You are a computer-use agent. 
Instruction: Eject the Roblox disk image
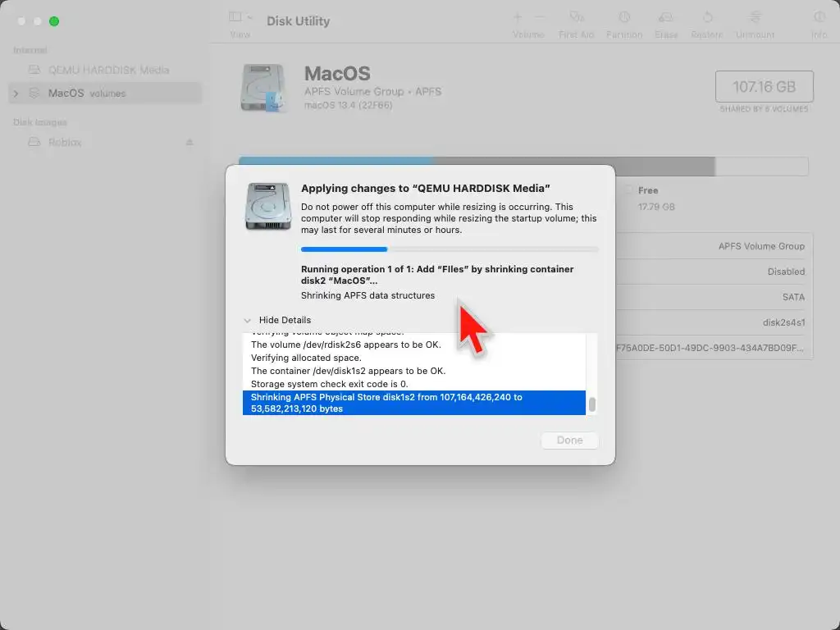(x=189, y=143)
